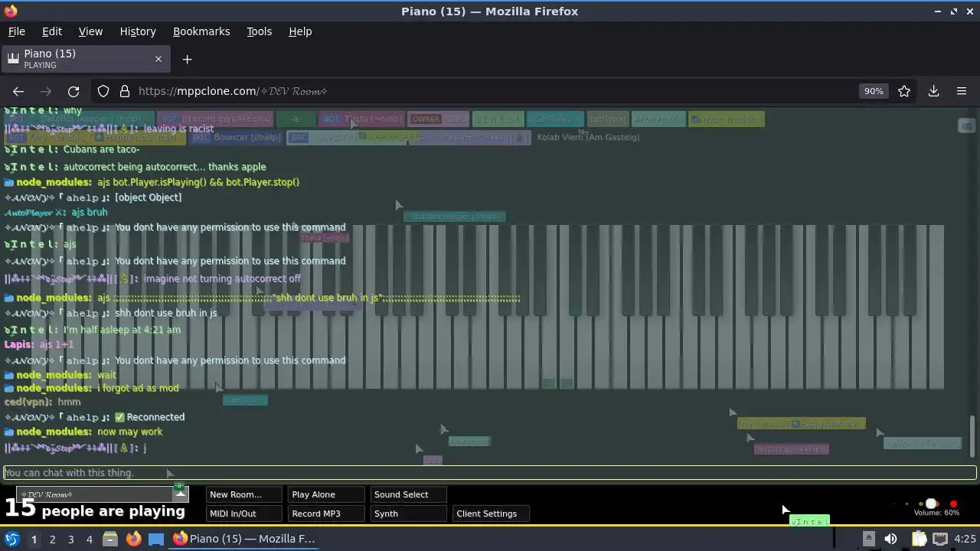Go back with the browser back arrow
This screenshot has height=551, width=980.
tap(18, 91)
